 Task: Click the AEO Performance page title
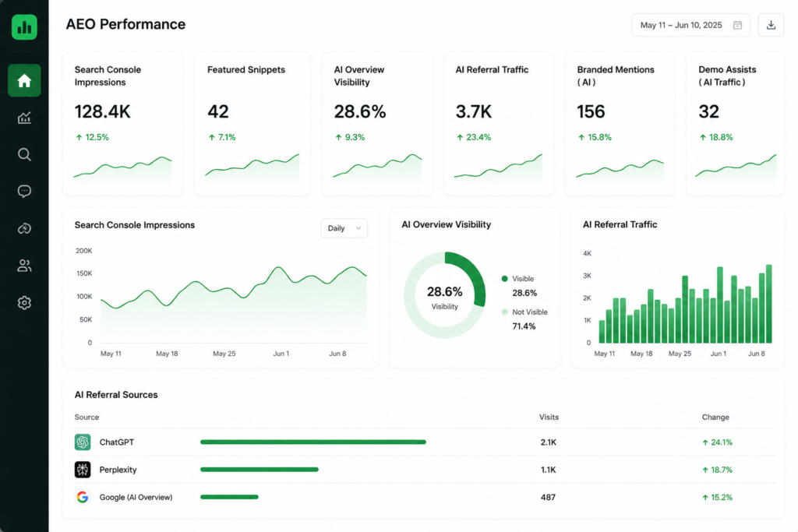[x=125, y=24]
